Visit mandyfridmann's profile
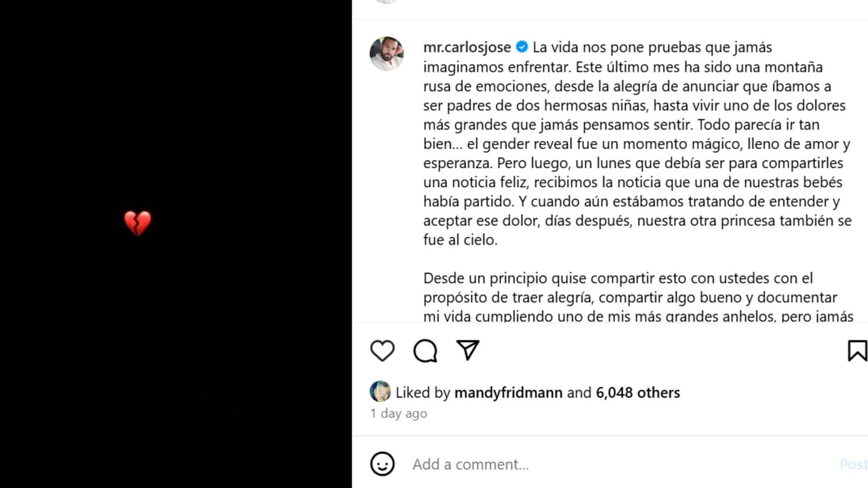The image size is (868, 488). [x=509, y=392]
